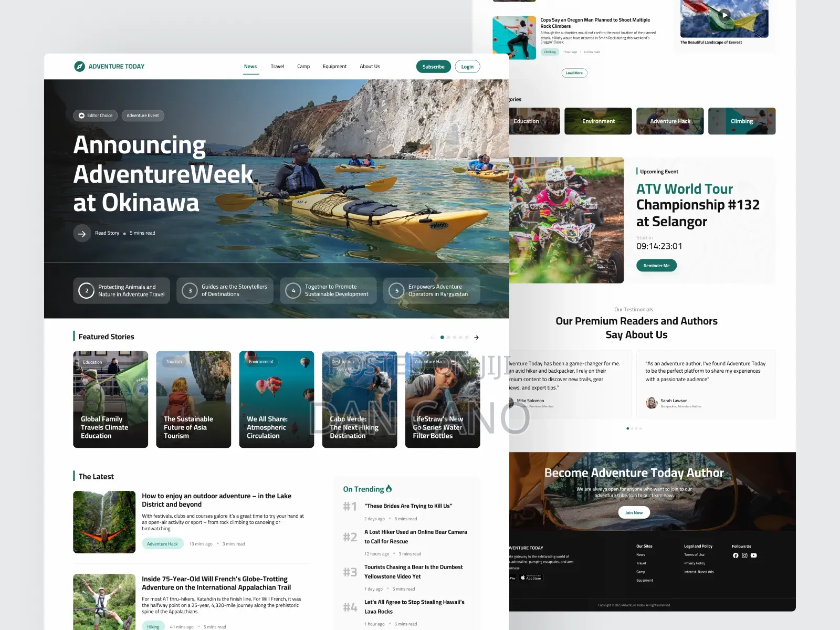Open the Climbing category tile

[742, 121]
